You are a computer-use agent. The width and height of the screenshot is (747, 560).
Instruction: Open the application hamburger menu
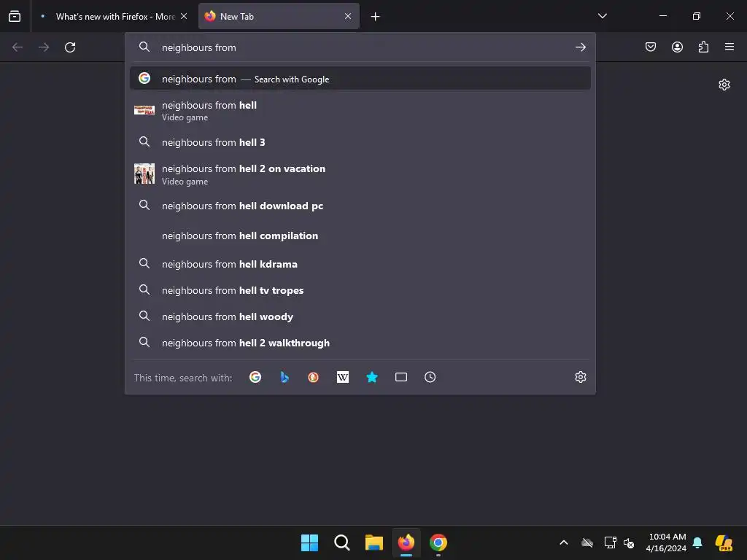tap(729, 47)
